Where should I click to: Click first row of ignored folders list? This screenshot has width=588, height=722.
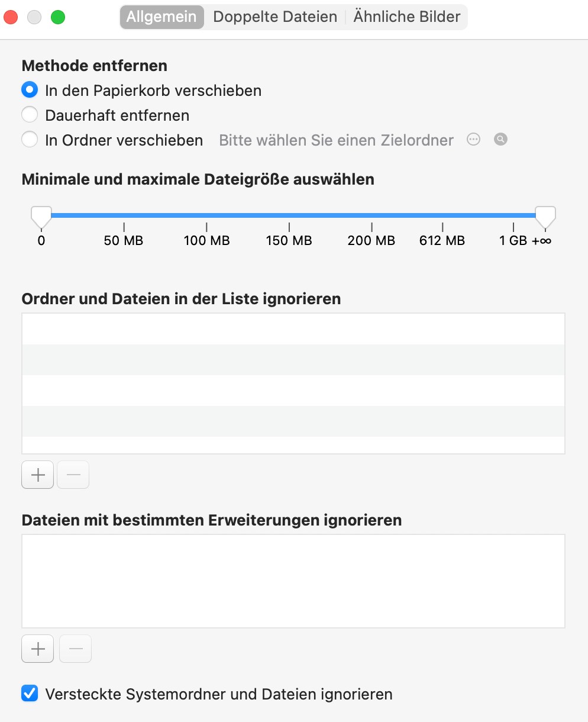293,329
